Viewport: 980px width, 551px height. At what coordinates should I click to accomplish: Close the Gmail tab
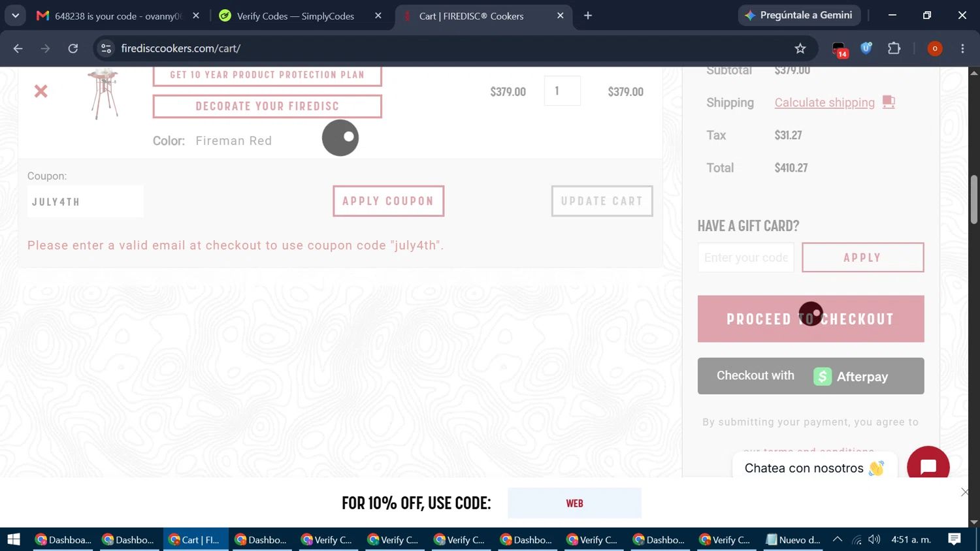196,16
